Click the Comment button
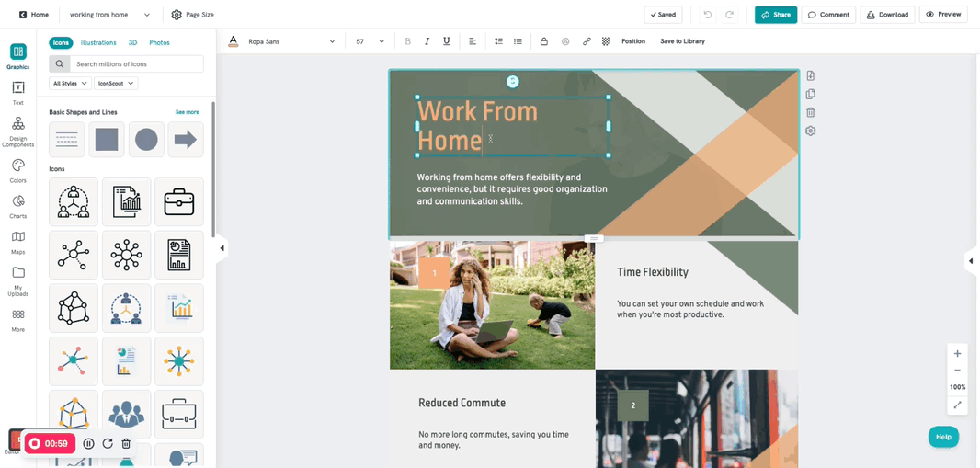This screenshot has height=468, width=980. [x=828, y=15]
